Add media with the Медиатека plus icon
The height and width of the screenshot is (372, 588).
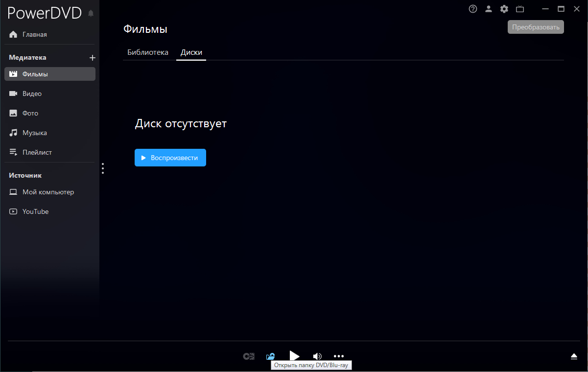click(93, 58)
